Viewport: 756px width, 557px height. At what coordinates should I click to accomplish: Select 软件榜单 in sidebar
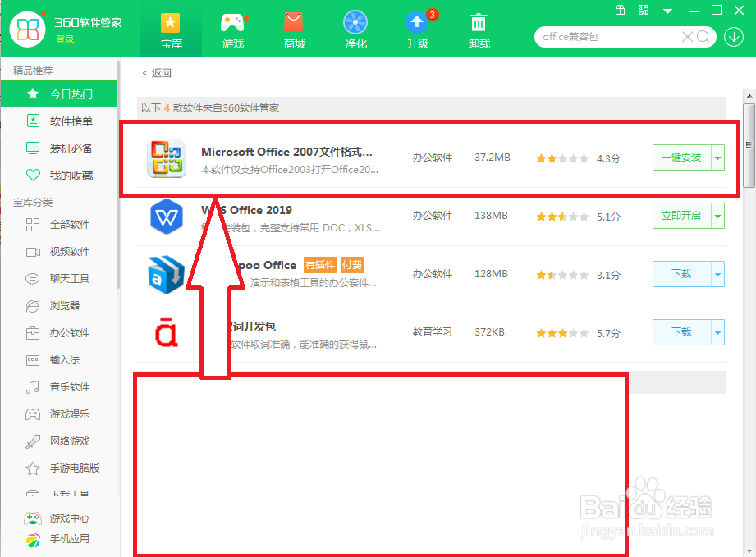click(59, 121)
